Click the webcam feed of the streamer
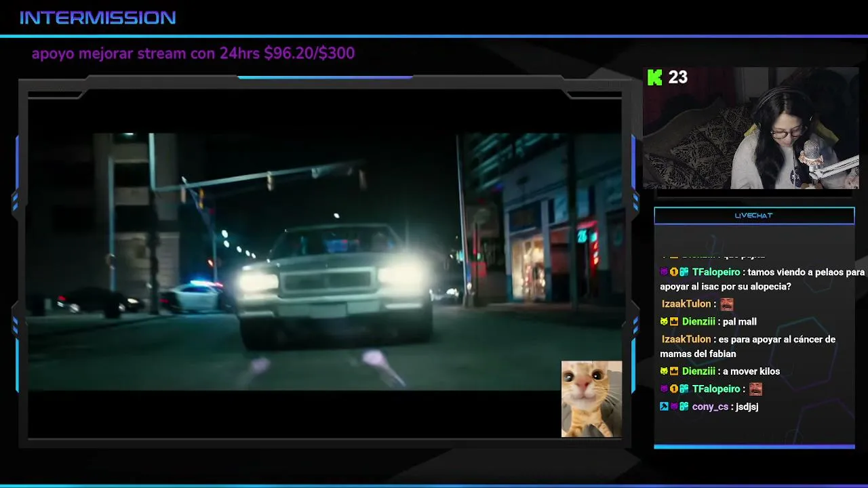The height and width of the screenshot is (488, 868). (x=751, y=127)
